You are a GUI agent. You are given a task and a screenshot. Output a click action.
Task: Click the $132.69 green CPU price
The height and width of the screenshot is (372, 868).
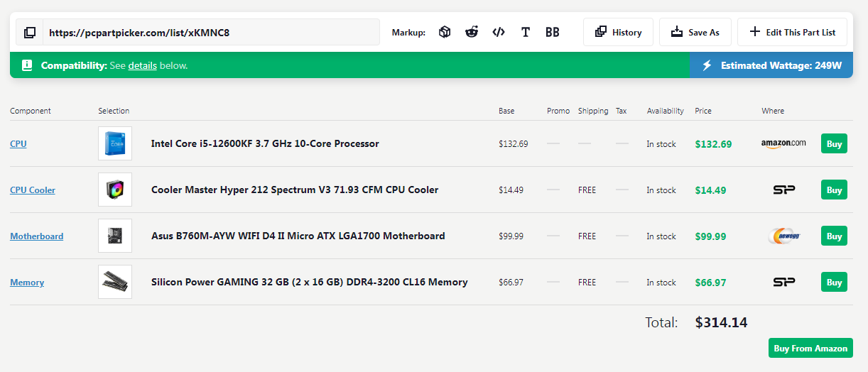(x=713, y=144)
